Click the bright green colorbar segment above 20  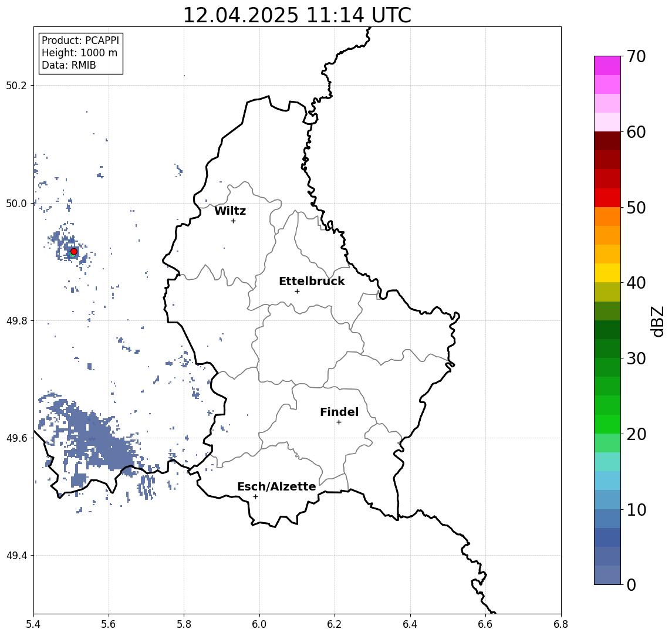pyautogui.click(x=607, y=424)
